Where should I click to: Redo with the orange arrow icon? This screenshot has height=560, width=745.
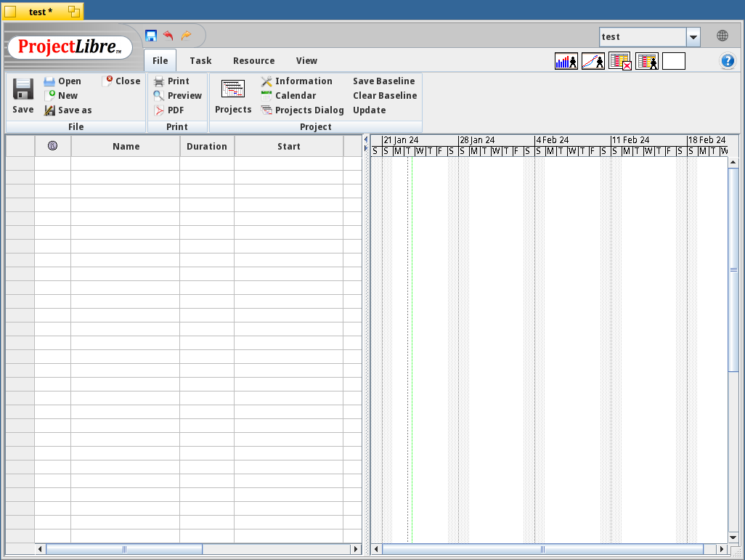click(x=186, y=36)
